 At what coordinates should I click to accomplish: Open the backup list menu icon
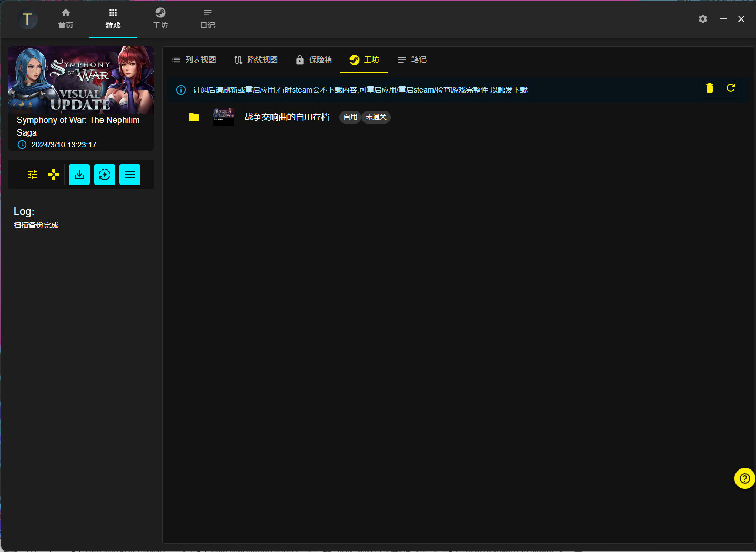[129, 174]
